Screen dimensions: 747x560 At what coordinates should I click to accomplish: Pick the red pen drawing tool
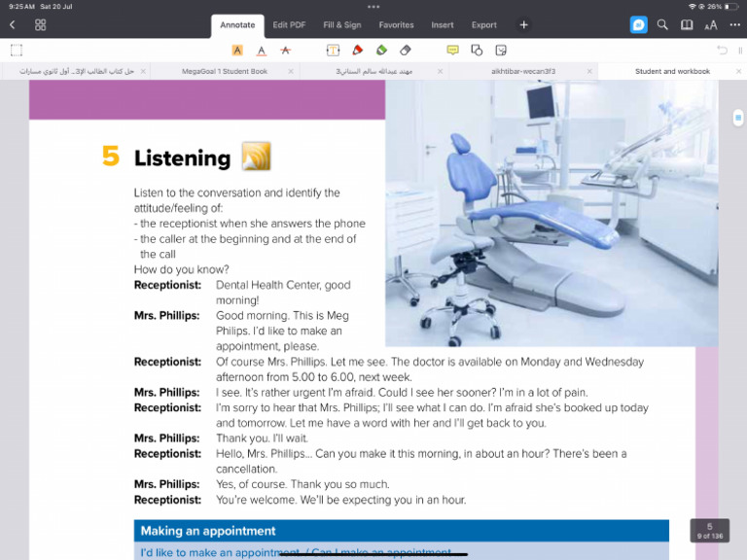357,50
